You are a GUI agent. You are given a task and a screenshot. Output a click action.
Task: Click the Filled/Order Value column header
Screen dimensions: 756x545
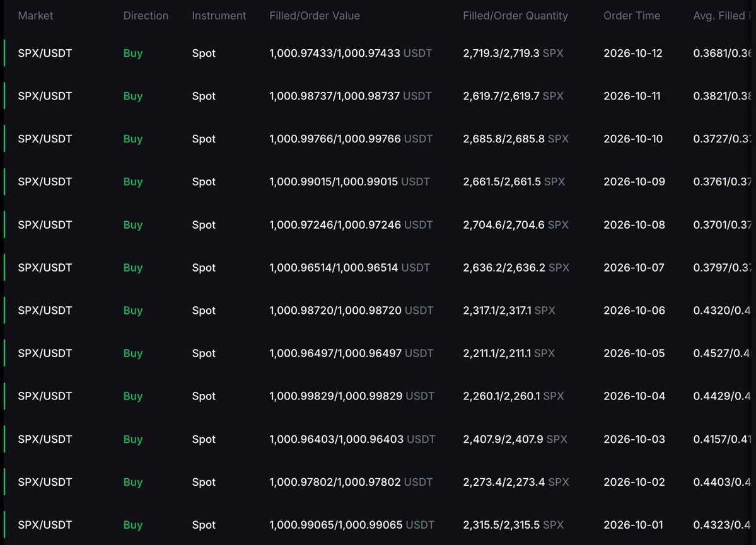[315, 15]
